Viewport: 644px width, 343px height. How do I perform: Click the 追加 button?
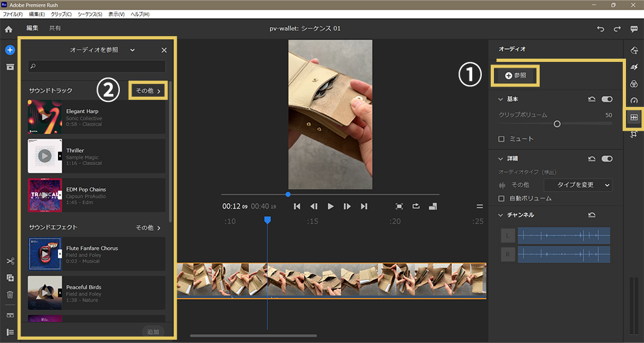pyautogui.click(x=153, y=331)
